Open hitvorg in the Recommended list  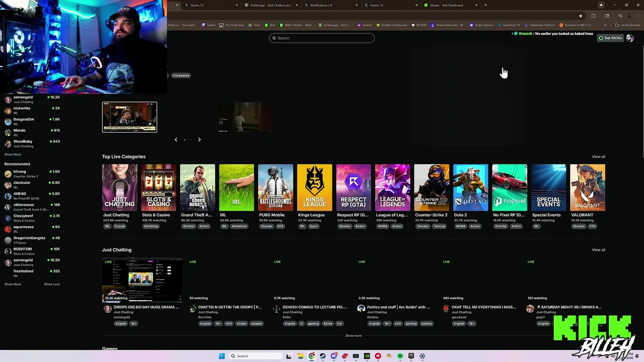point(32,173)
